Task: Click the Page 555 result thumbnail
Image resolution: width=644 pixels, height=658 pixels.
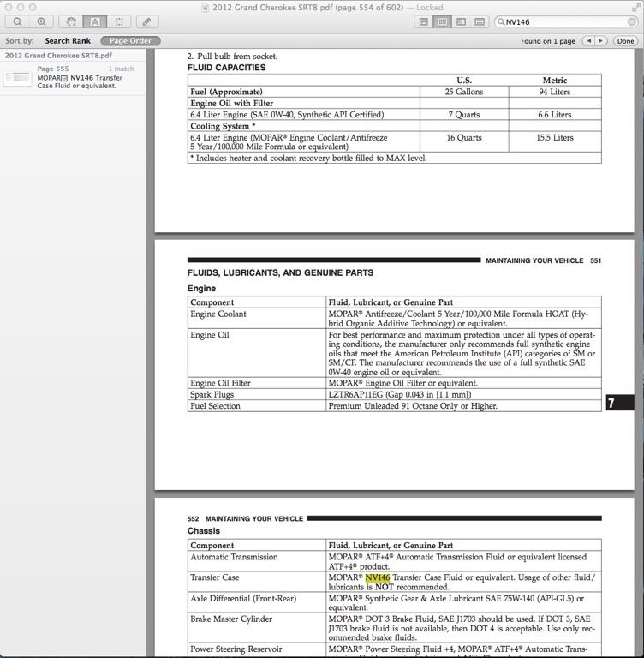Action: pos(17,78)
